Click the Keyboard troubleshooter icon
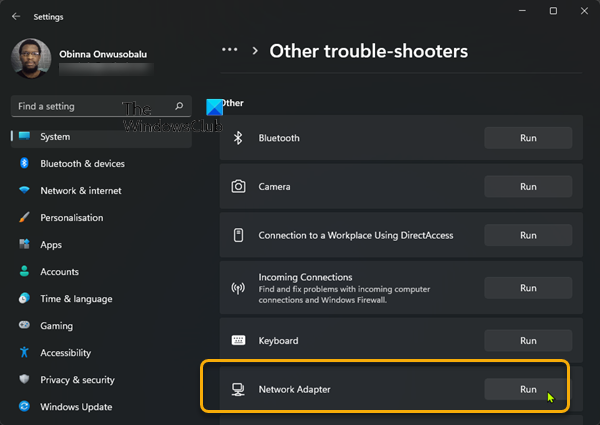The width and height of the screenshot is (600, 425). (x=238, y=341)
